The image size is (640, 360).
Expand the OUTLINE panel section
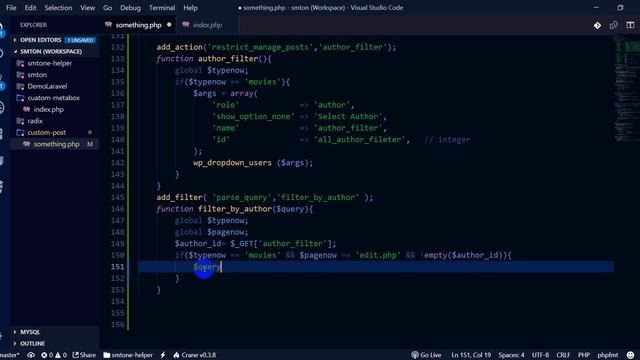click(x=32, y=344)
